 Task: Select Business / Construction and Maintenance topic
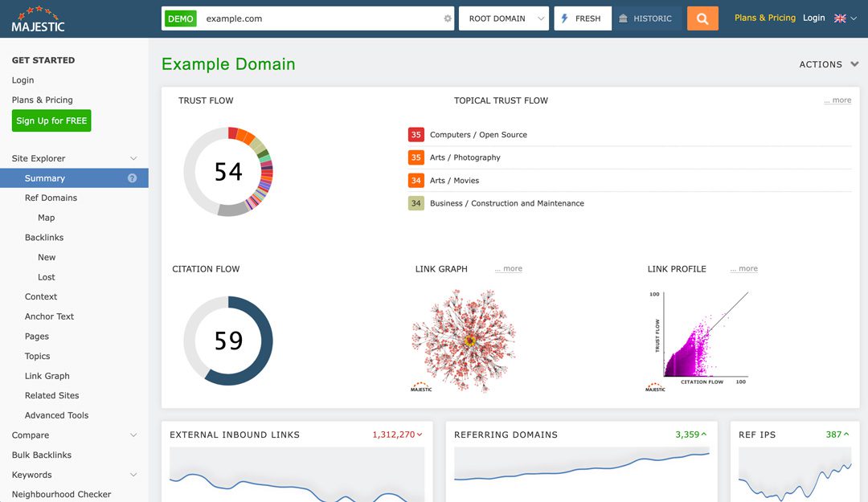tap(507, 203)
